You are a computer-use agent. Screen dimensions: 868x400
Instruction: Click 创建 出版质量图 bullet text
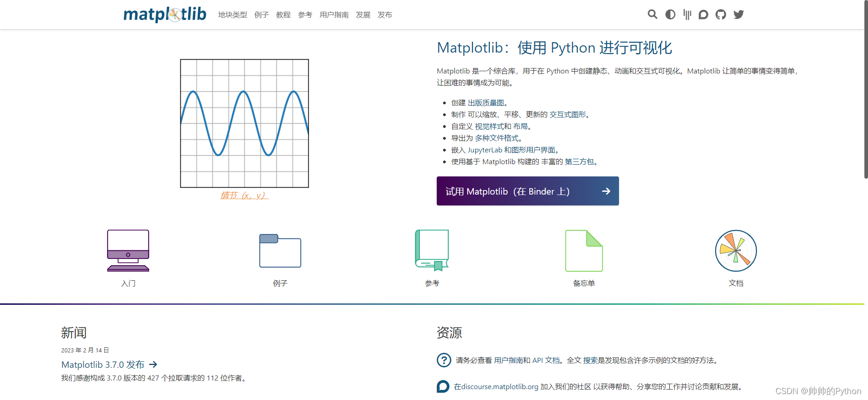click(x=479, y=103)
